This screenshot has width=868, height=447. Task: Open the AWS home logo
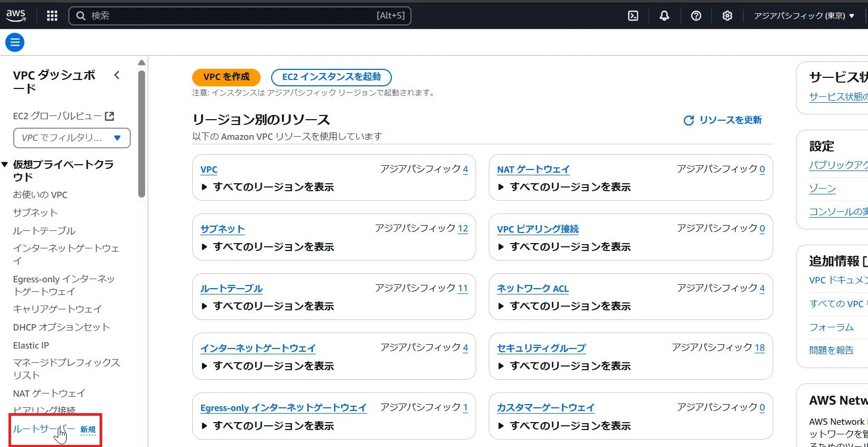16,16
